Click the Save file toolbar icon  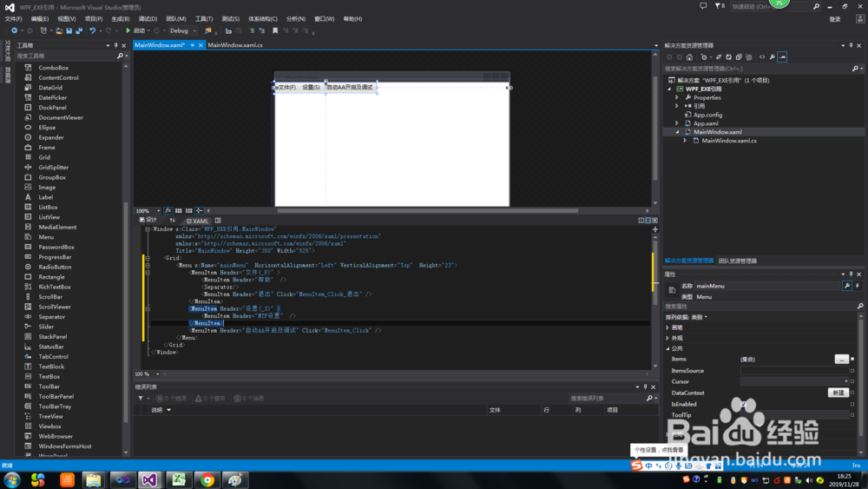coord(69,31)
